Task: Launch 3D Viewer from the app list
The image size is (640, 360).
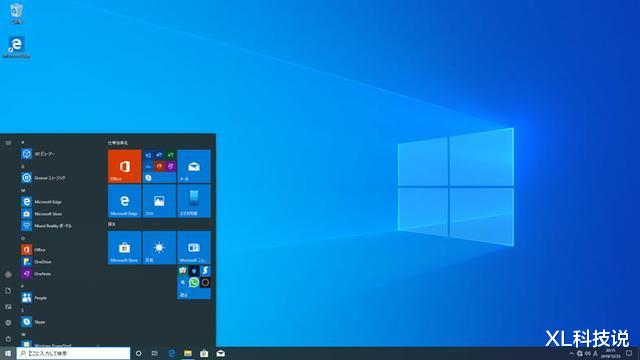Action: [x=61, y=154]
